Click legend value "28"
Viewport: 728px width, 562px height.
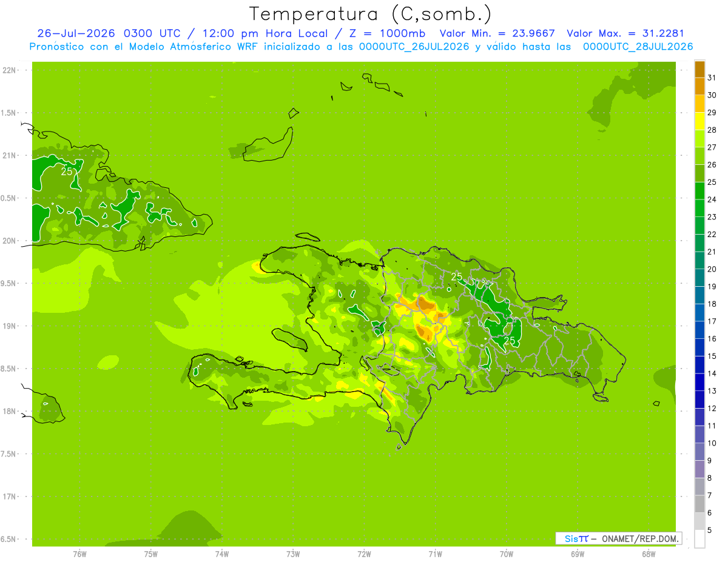(712, 130)
